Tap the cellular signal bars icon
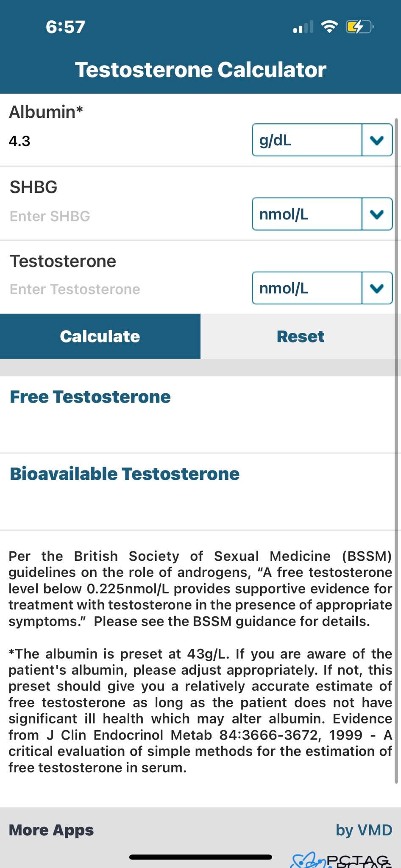This screenshot has width=401, height=868. tap(303, 27)
